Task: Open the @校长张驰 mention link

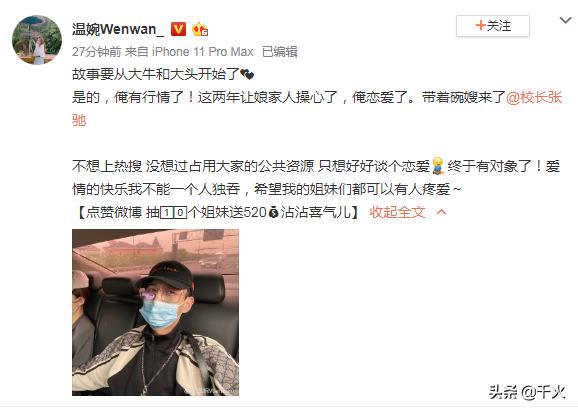Action: click(534, 97)
